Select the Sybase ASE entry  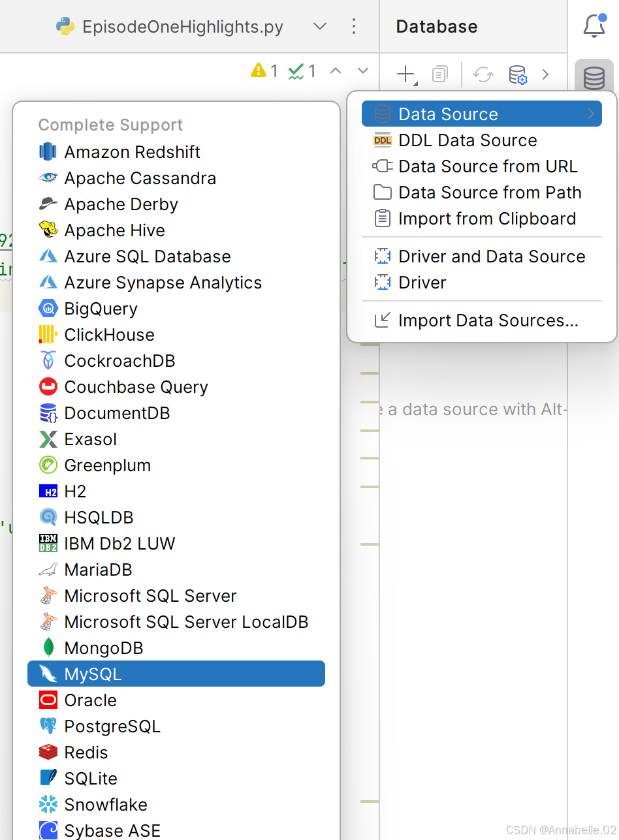coord(176,830)
